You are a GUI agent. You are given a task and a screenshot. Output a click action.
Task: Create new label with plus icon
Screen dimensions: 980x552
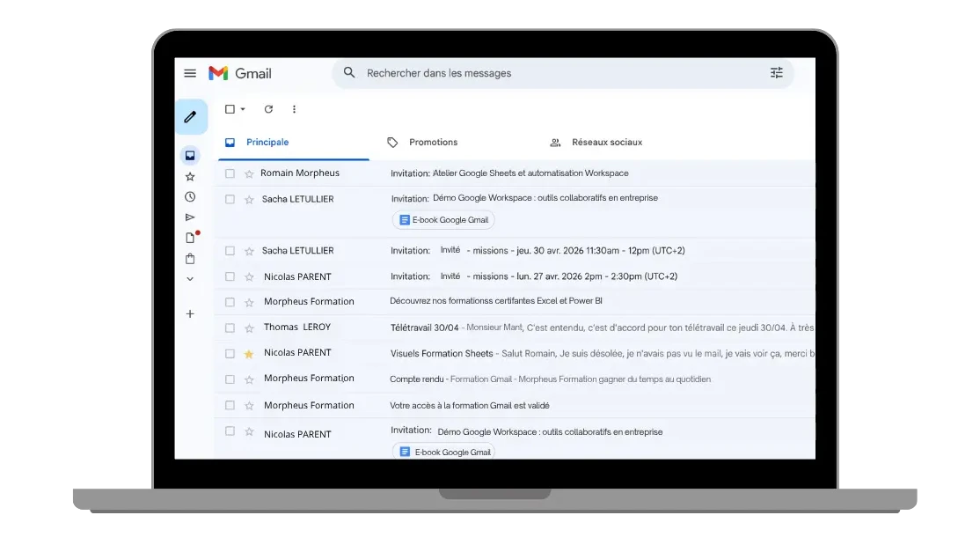[x=190, y=313]
